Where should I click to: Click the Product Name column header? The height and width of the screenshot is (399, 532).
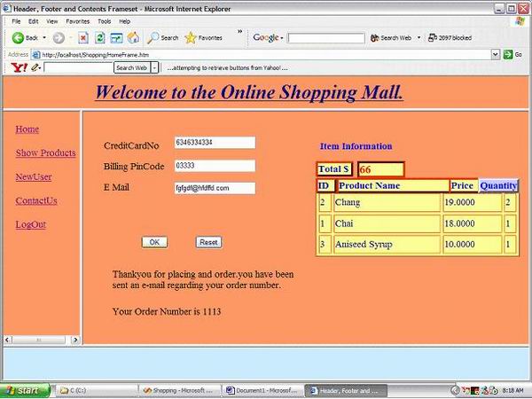click(x=392, y=185)
